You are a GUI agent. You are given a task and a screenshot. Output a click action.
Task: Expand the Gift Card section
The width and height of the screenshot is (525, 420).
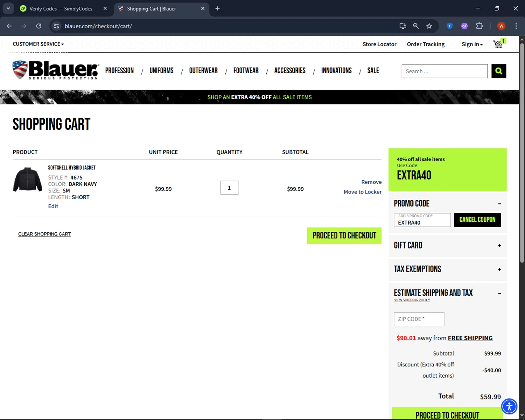(499, 246)
